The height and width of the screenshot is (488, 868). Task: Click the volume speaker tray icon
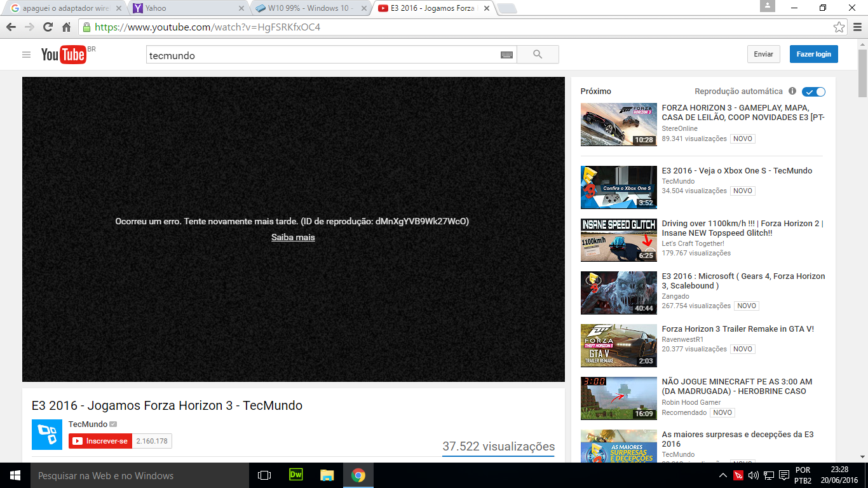[754, 475]
